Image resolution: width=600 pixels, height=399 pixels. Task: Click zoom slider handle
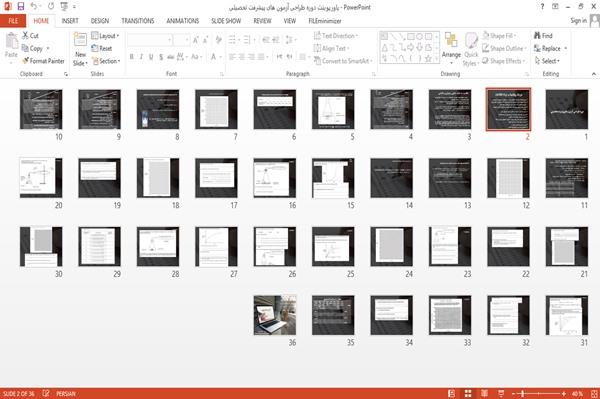(x=522, y=393)
